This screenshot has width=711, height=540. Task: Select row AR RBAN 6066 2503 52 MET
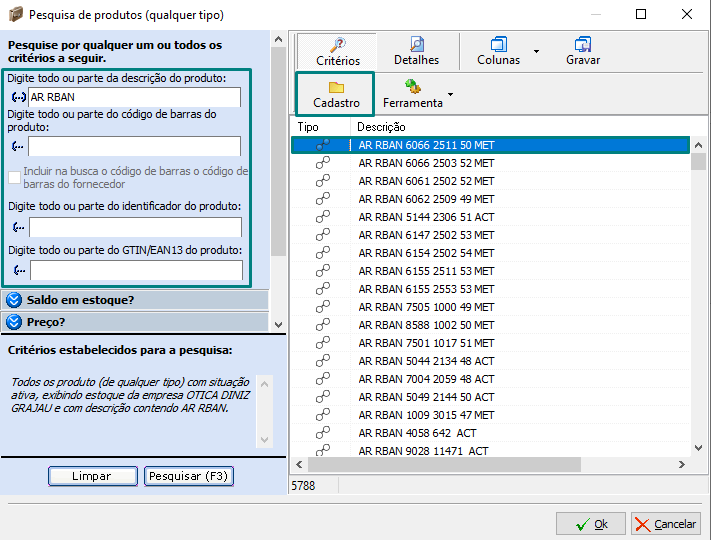click(x=490, y=163)
